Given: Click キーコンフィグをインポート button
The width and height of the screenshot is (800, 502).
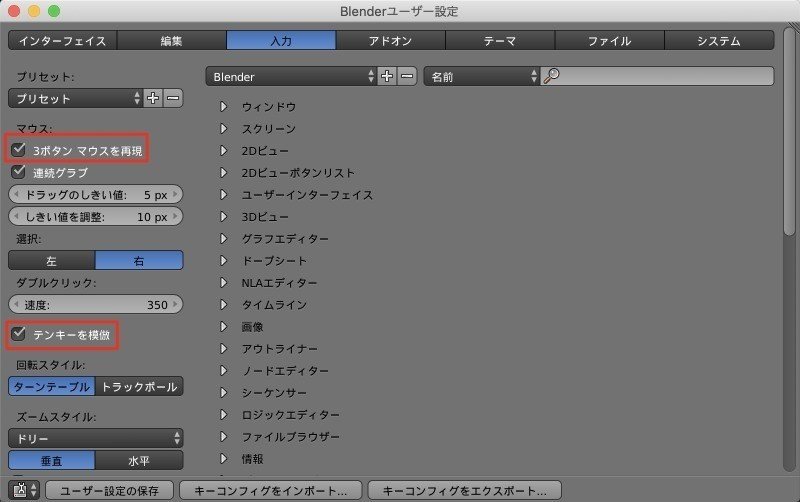Looking at the screenshot, I should click(x=270, y=490).
